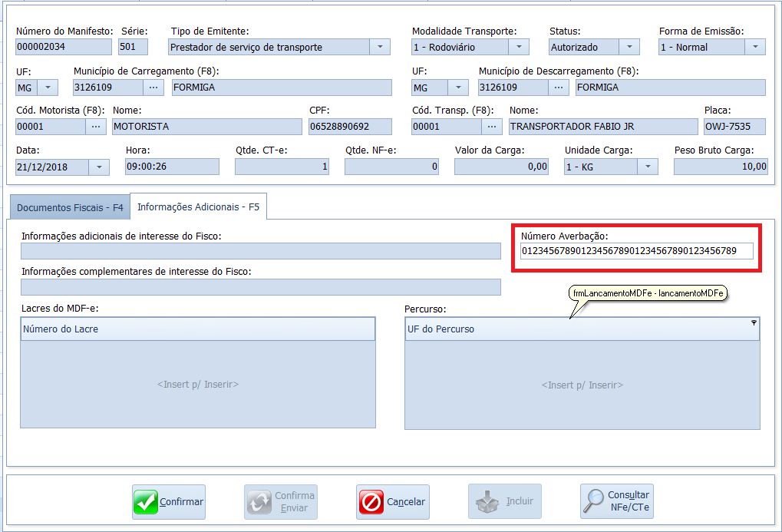This screenshot has height=532, width=782.
Task: Open the Cód. Motorista search ellipsis
Action: [96, 127]
